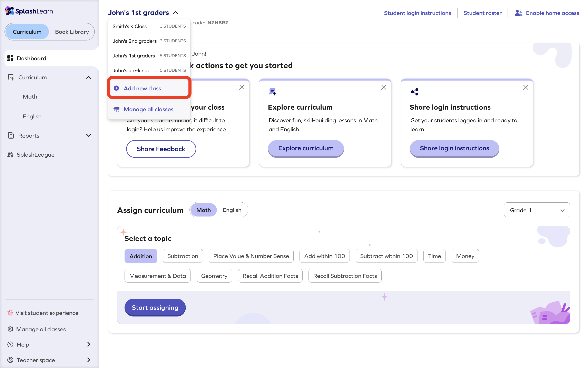Click the Reports document icon
The height and width of the screenshot is (368, 588).
11,135
